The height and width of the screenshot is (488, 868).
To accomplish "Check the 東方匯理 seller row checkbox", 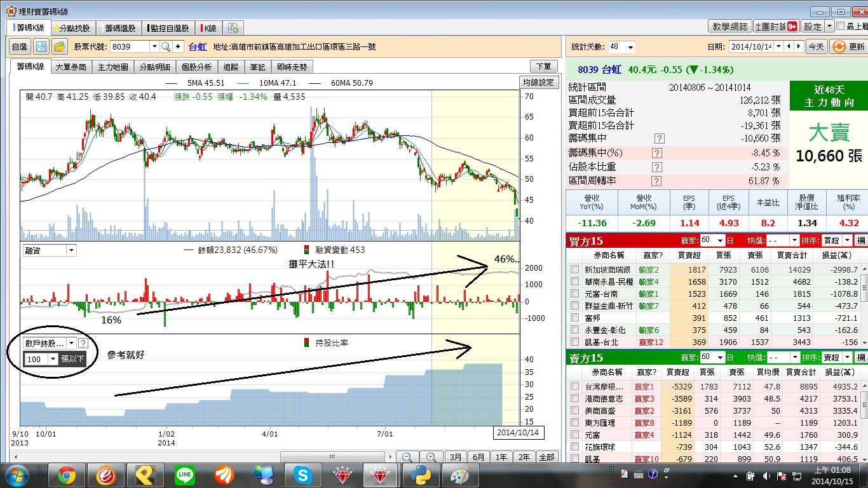I will (574, 423).
